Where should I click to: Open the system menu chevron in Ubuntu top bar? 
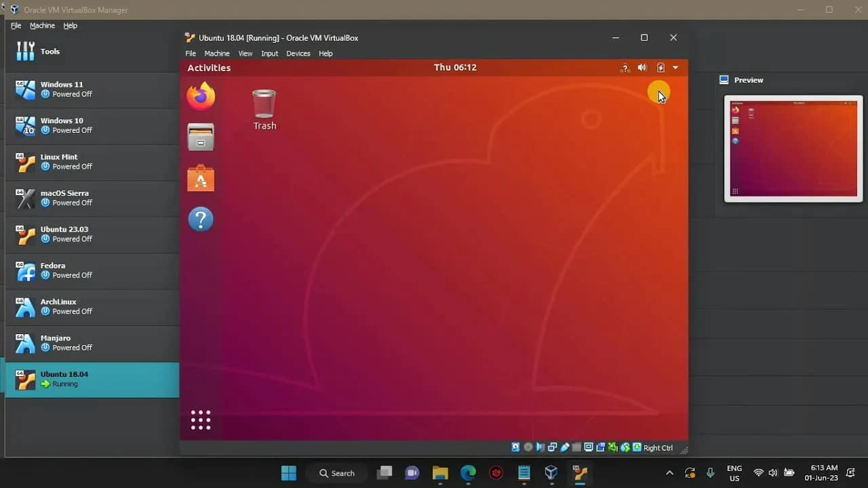(x=675, y=68)
